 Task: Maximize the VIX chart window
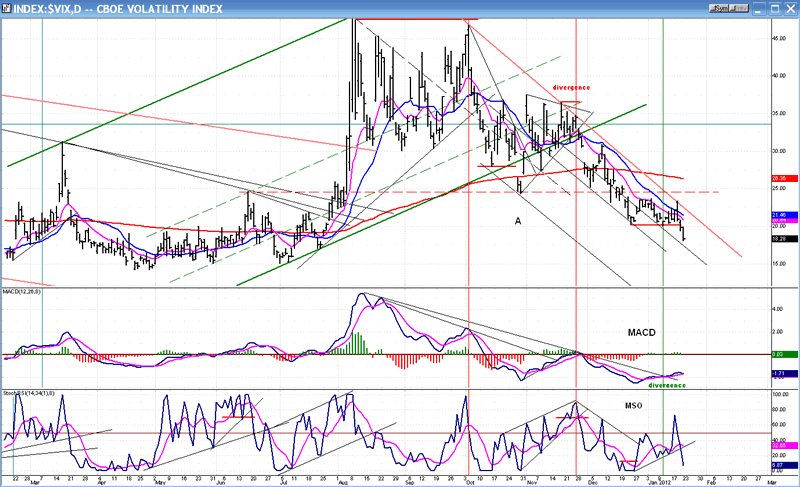pos(772,7)
